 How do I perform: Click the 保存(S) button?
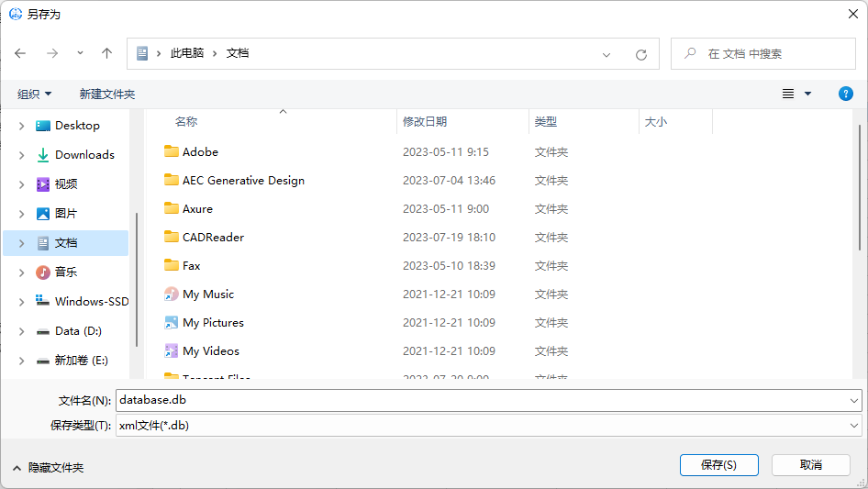pos(718,465)
